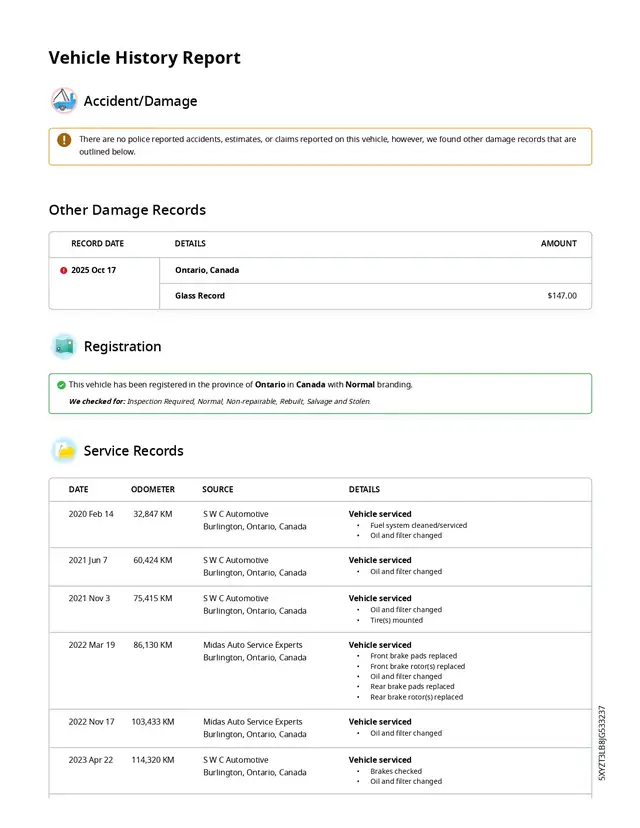Click the red alert icon beside 2025 Oct 17
The height and width of the screenshot is (828, 640).
tap(64, 270)
